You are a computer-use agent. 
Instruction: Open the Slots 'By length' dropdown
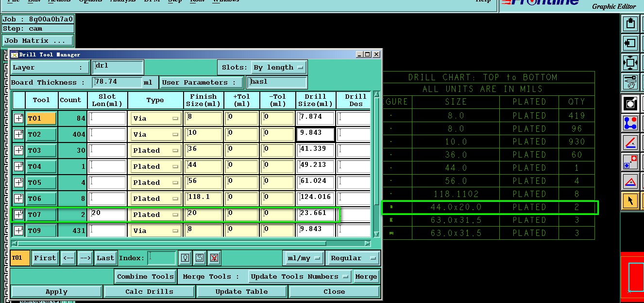pos(279,68)
